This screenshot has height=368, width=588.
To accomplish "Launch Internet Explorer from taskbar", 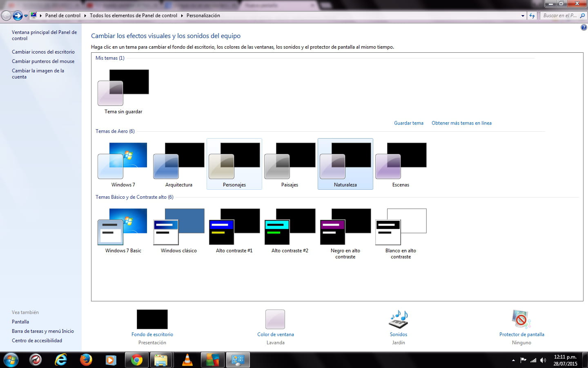I will [x=61, y=360].
